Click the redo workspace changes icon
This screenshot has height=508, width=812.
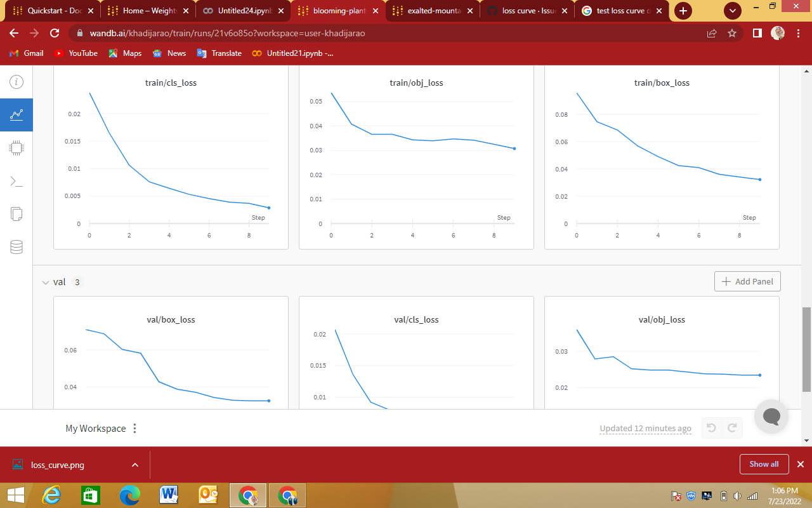(x=732, y=428)
